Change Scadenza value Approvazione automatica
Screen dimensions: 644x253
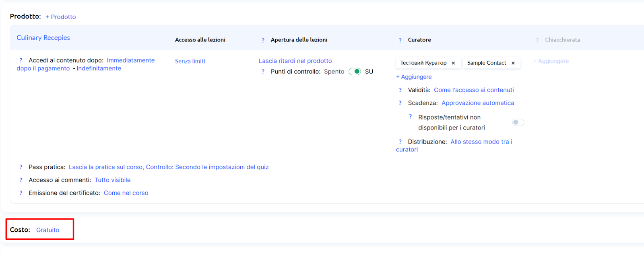pos(477,103)
